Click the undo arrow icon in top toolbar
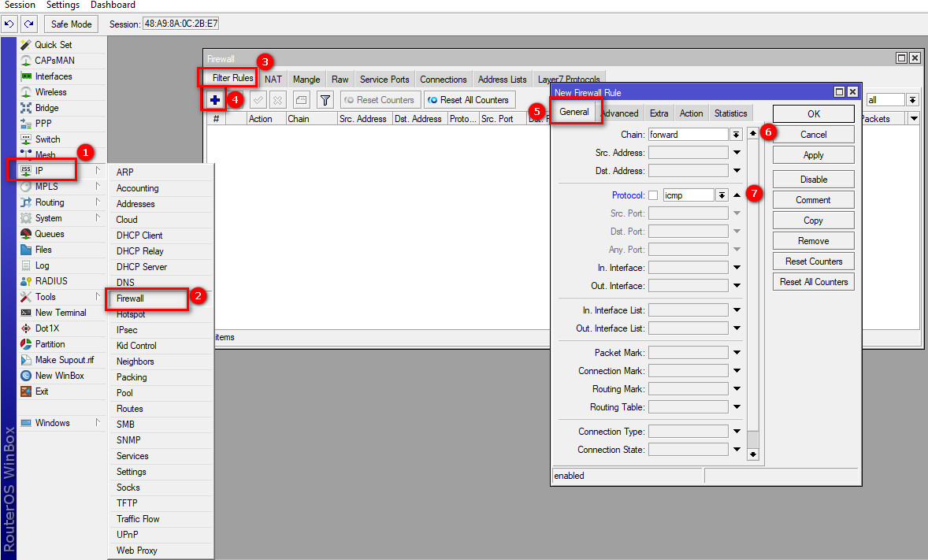 click(x=9, y=24)
